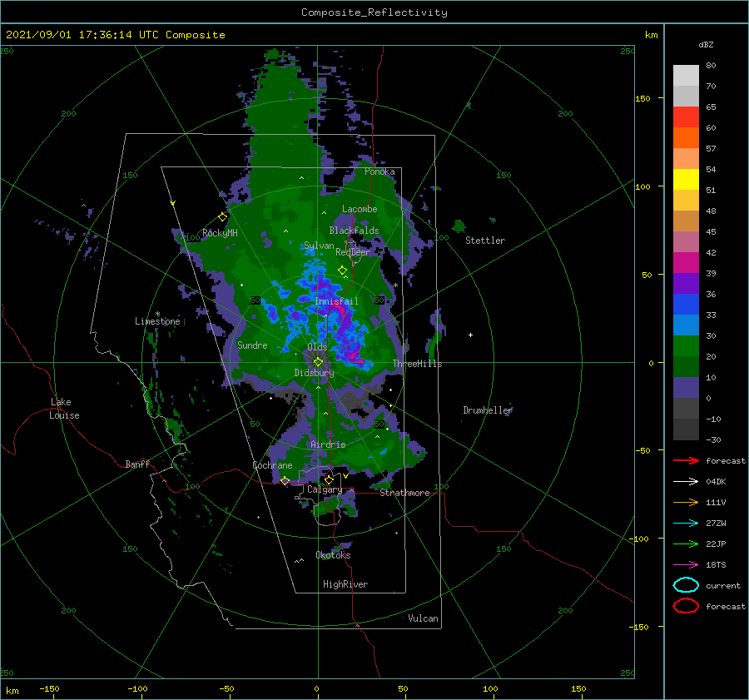Pick the light gray 70–80 dBZ swatch
The height and width of the screenshot is (700, 749).
coord(686,76)
